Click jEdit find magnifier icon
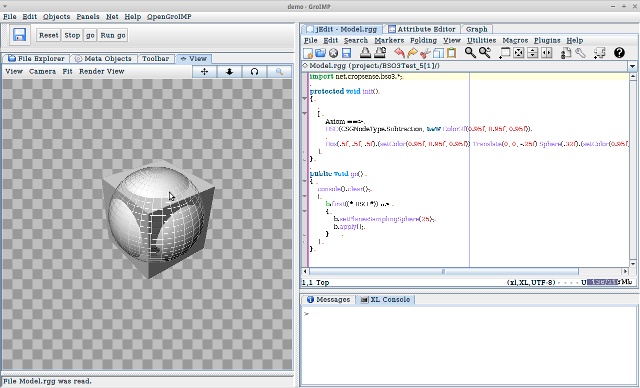 470,53
